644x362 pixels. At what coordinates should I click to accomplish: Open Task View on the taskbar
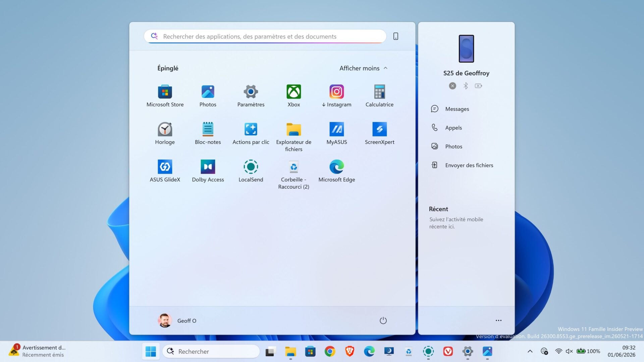pos(270,351)
